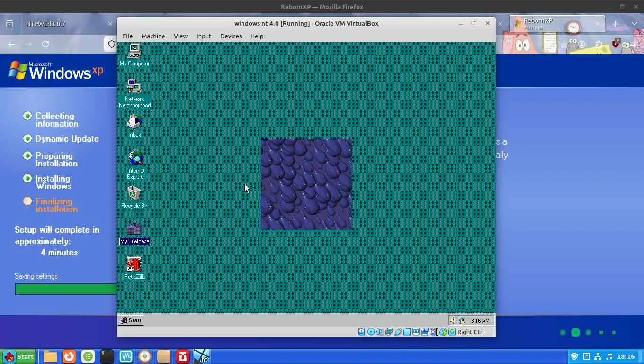Click VirtualBox mouse integration status icon
Screen dimensions: 644x364
(443, 332)
